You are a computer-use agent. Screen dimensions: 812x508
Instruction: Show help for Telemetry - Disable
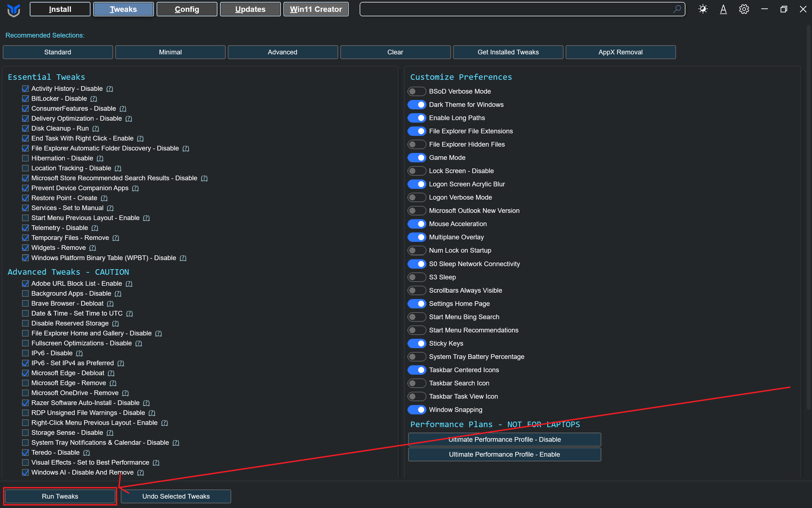tap(95, 228)
